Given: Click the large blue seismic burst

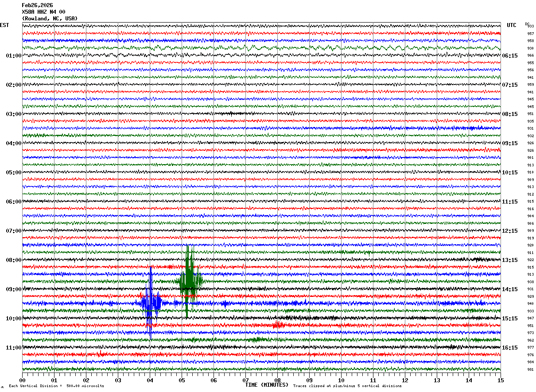Looking at the screenshot, I should click(x=151, y=303).
